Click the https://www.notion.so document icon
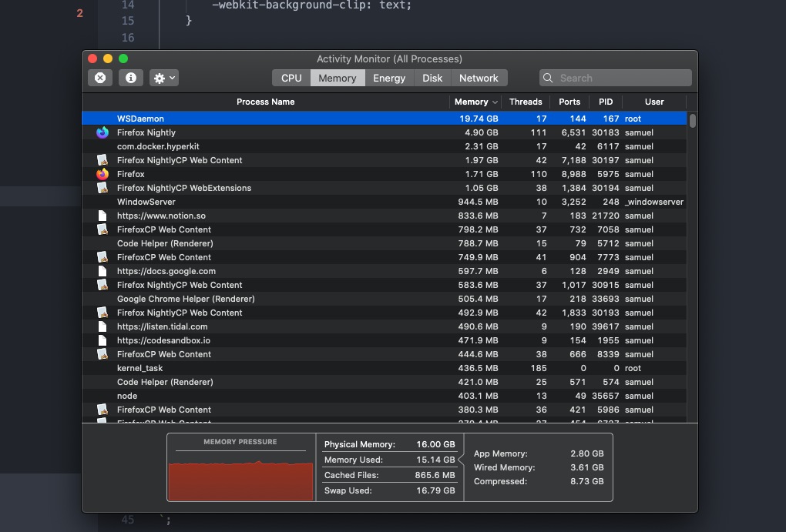The image size is (786, 532). [x=102, y=216]
